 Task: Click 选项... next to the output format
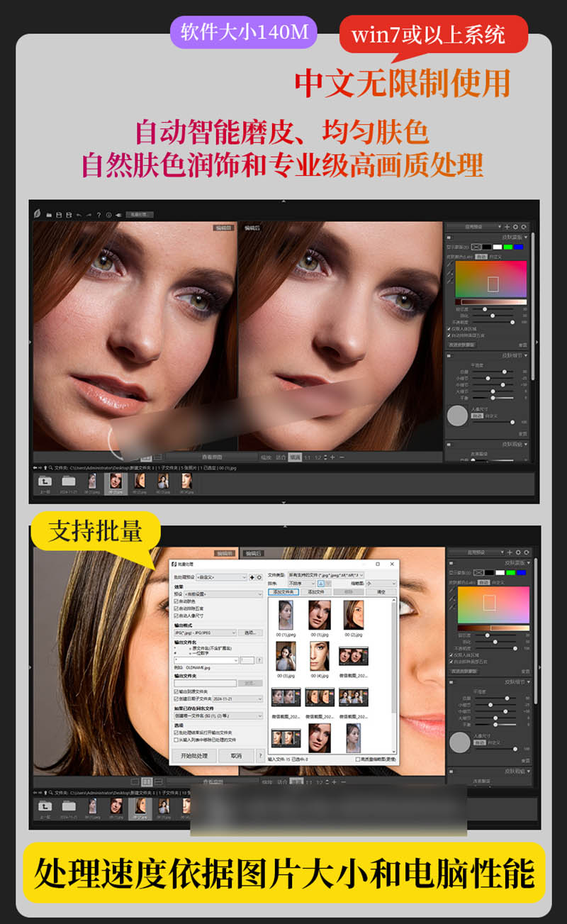pos(251,633)
